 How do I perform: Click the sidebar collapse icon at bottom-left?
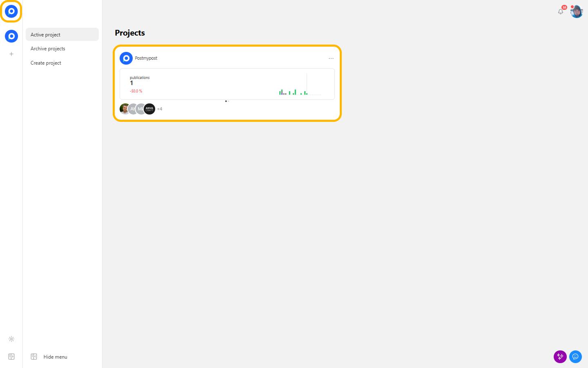click(x=11, y=357)
